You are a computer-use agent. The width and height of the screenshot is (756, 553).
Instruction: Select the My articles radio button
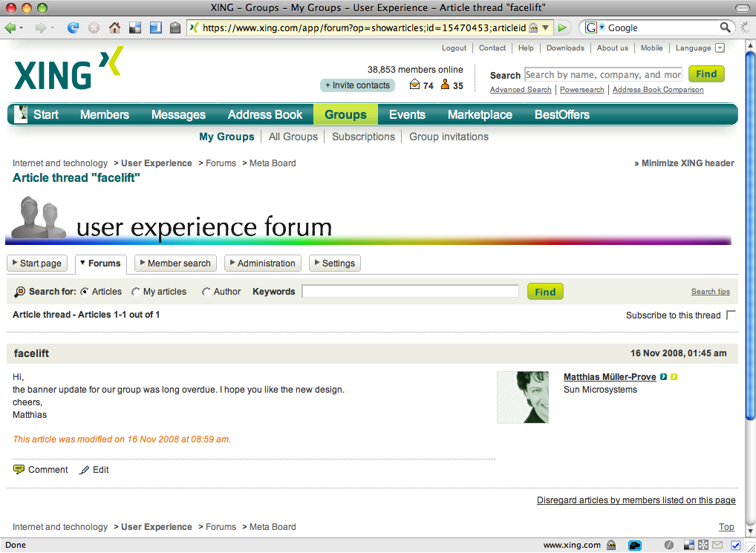pyautogui.click(x=136, y=292)
